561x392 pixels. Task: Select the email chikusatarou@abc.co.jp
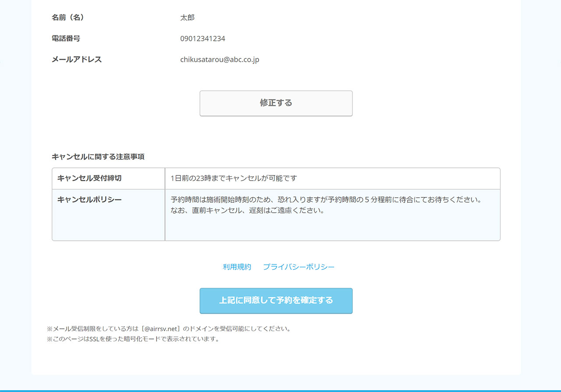coord(220,60)
